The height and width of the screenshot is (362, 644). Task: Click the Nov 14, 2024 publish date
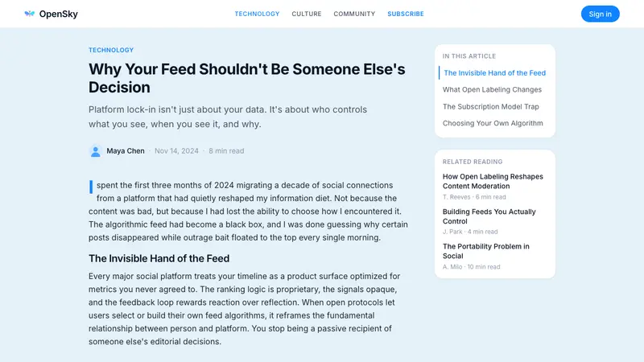coord(176,151)
